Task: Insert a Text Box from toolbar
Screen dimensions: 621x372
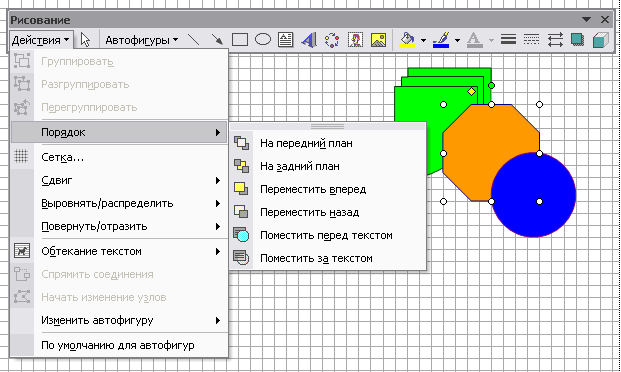Action: (x=286, y=40)
